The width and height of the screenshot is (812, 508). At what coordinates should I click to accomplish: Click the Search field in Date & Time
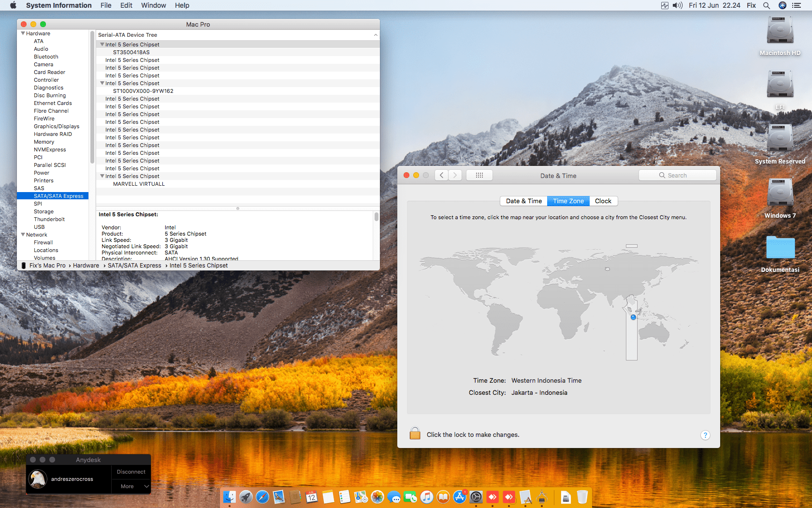click(677, 175)
